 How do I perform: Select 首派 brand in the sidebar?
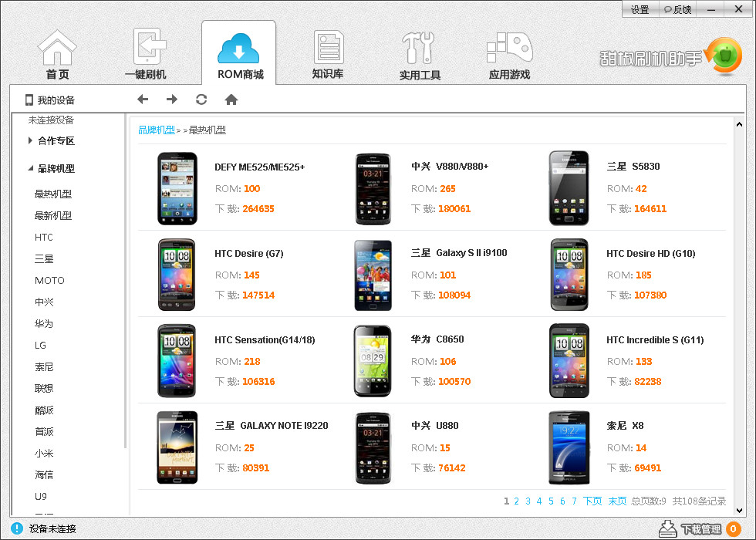[x=44, y=431]
